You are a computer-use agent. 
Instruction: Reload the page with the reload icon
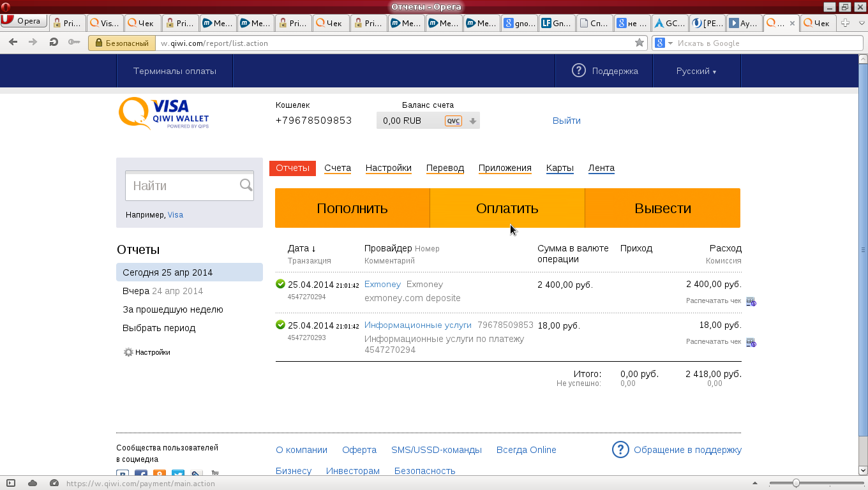[54, 43]
